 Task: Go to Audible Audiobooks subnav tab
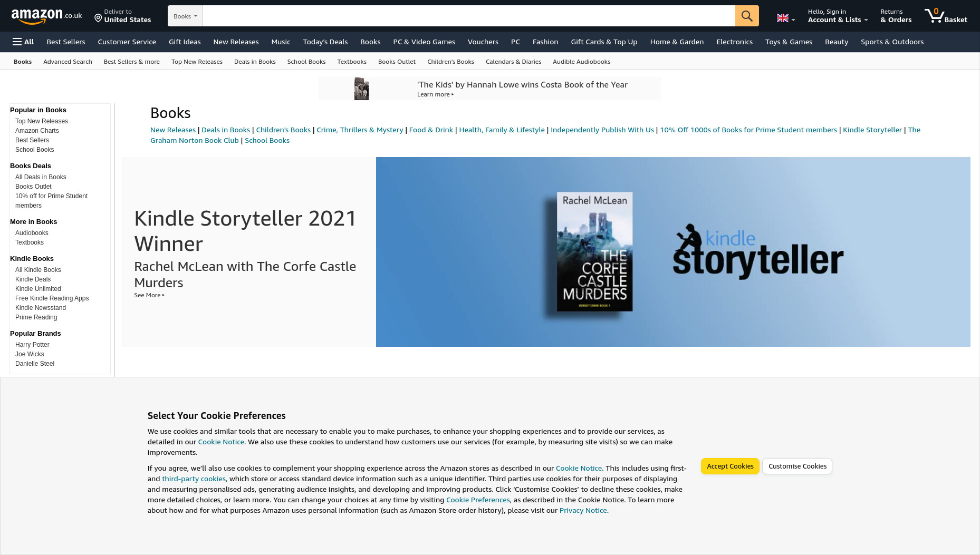(581, 62)
